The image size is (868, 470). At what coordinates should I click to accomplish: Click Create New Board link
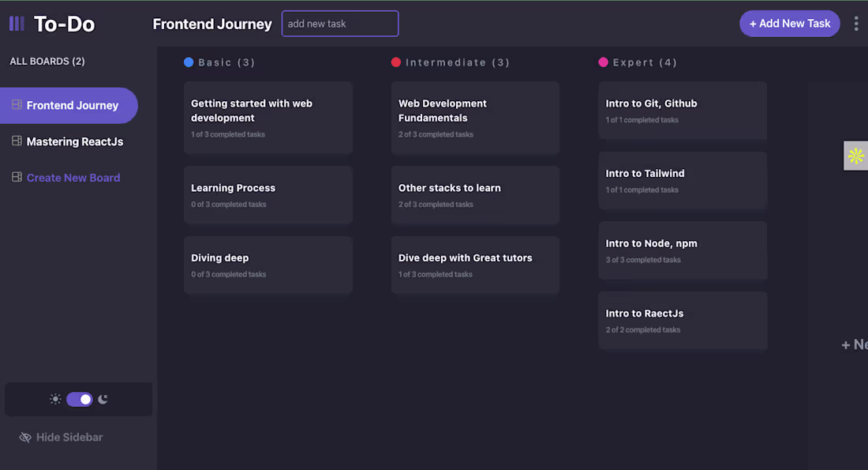[73, 178]
